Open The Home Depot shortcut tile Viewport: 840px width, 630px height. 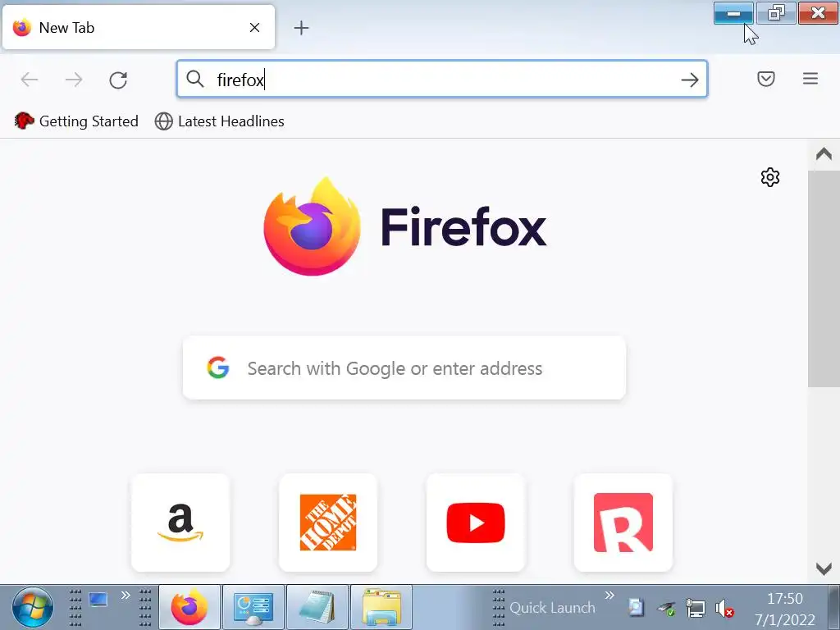click(328, 523)
